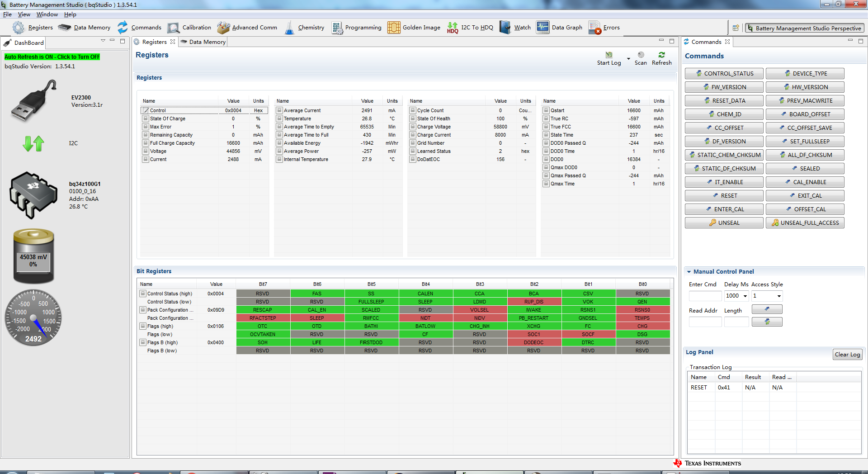Click the current meter dial showing 2492

(33, 318)
